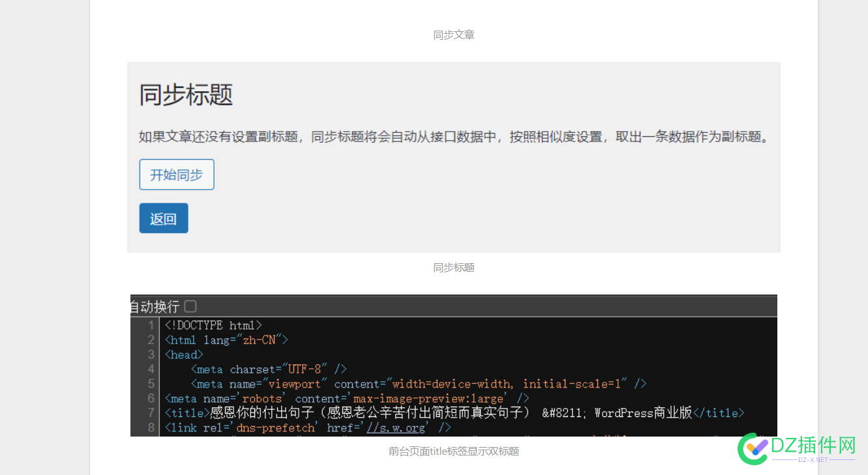This screenshot has height=475, width=868.
Task: Click the 同步文章 caption
Action: 454,35
